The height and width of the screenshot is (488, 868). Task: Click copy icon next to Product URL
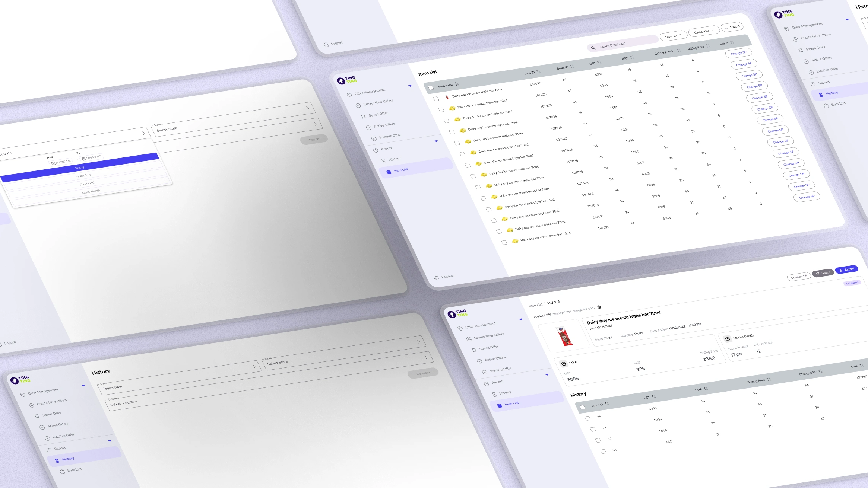pyautogui.click(x=599, y=307)
